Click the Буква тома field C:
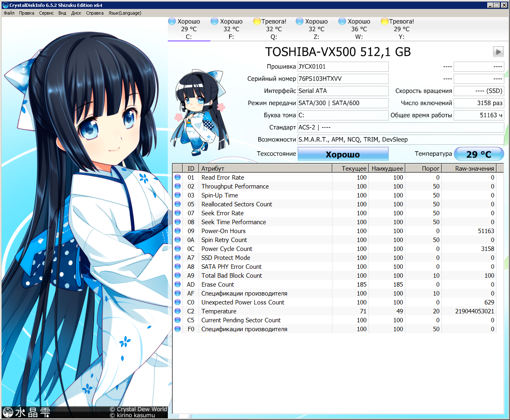Screen dimensions: 510x420 [x=343, y=115]
